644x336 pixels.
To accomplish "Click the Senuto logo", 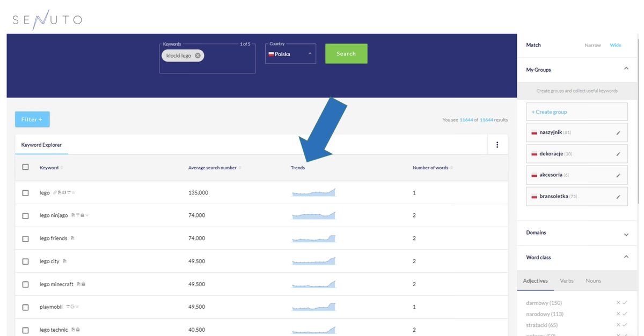I will (47, 20).
